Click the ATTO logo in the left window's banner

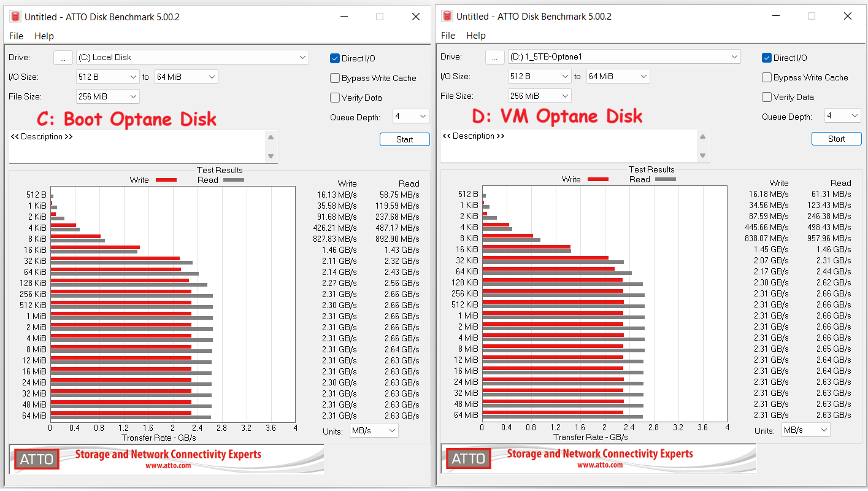tap(38, 459)
